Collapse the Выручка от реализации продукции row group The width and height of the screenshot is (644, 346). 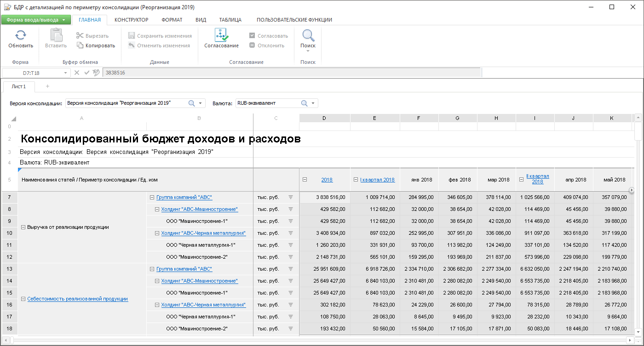23,227
